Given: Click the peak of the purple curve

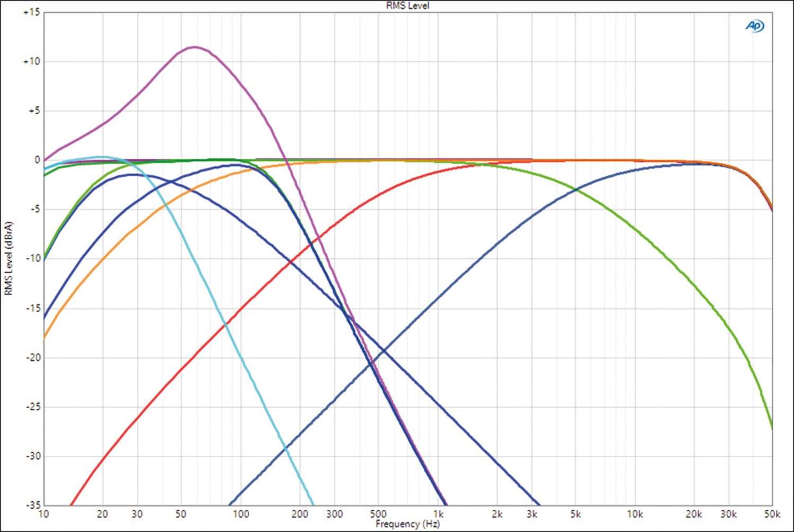Looking at the screenshot, I should (194, 47).
